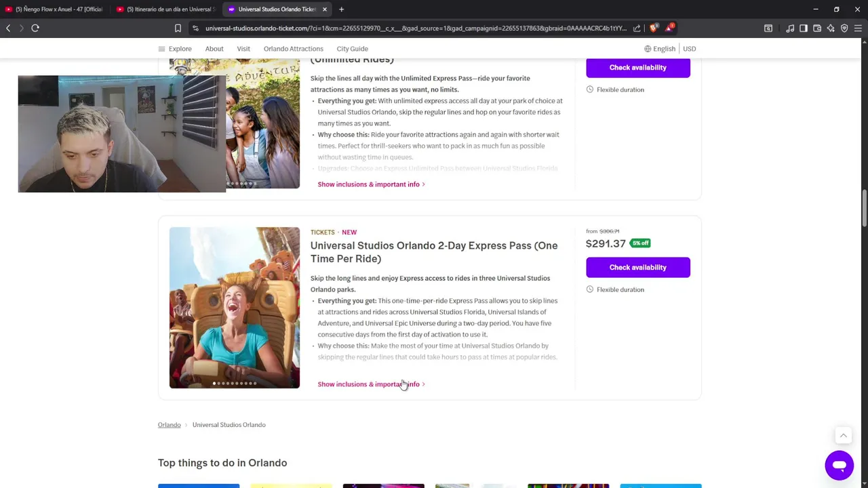Click the struck-through original price $306.71
The width and height of the screenshot is (868, 488).
[609, 231]
